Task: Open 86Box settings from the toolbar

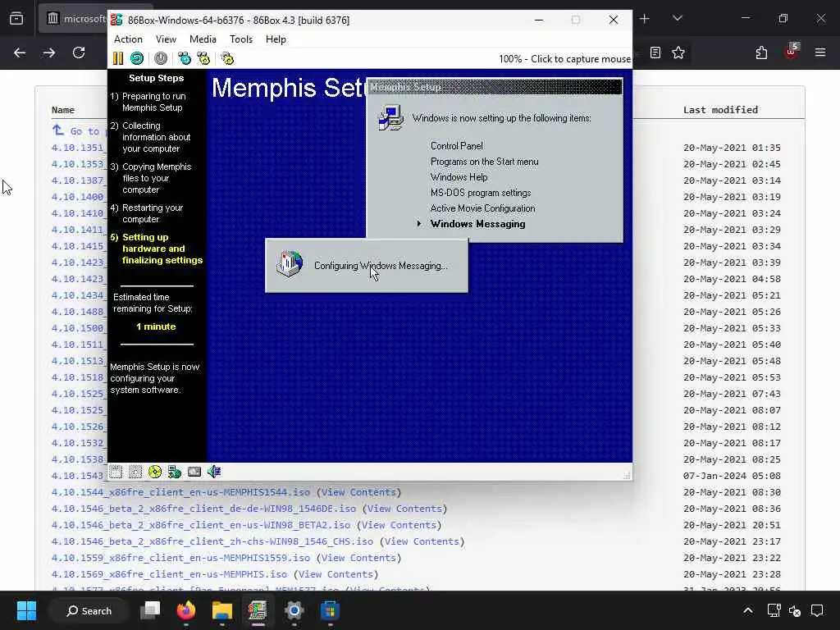Action: point(228,58)
